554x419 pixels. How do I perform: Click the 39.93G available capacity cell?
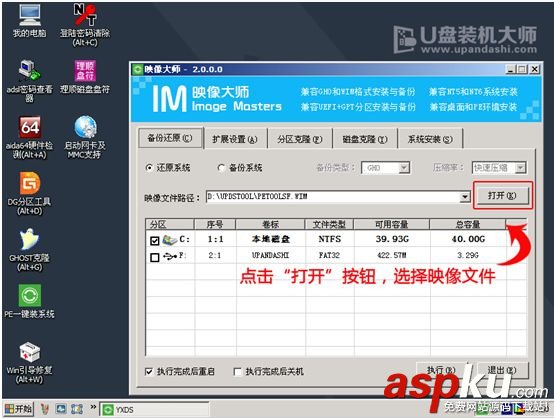(x=392, y=239)
